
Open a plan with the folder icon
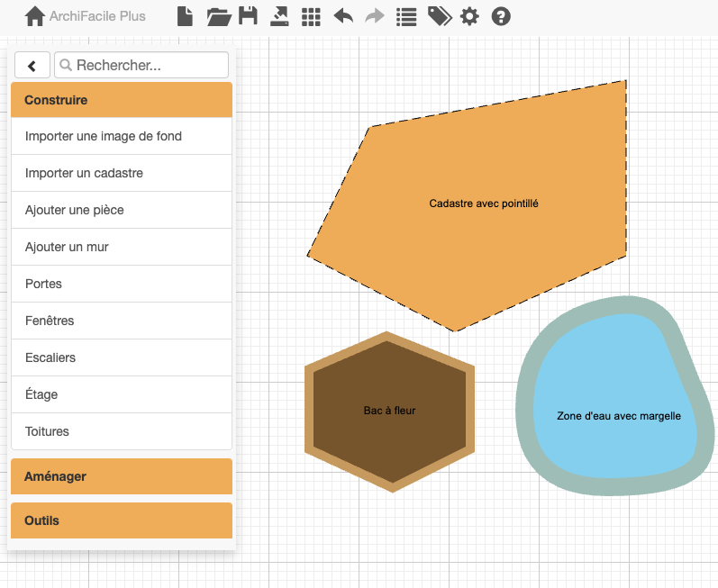pos(218,16)
